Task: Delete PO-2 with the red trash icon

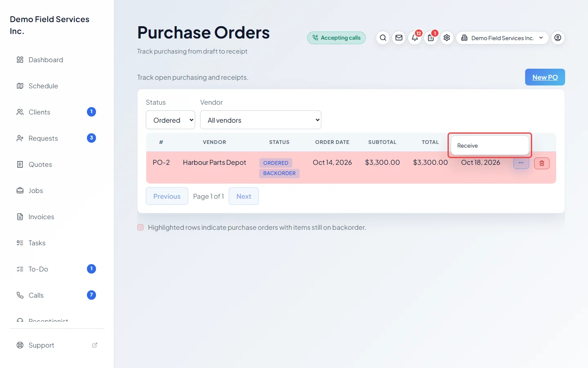Action: [542, 163]
